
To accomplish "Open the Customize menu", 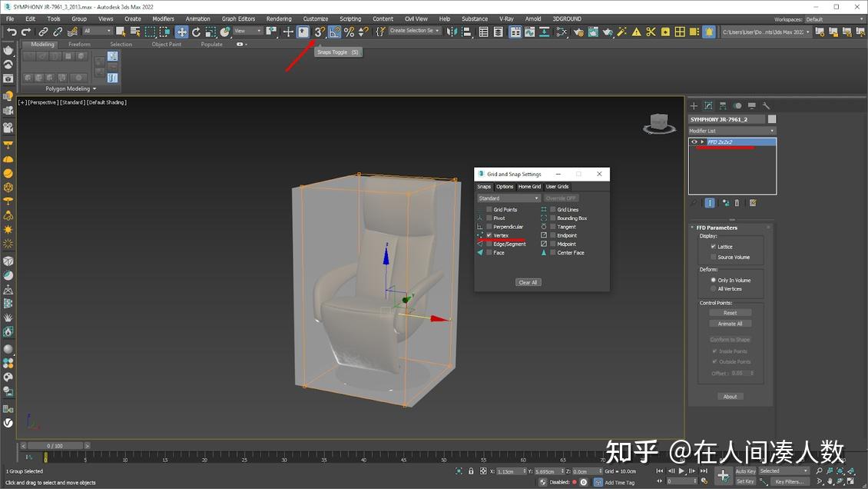I will point(315,18).
